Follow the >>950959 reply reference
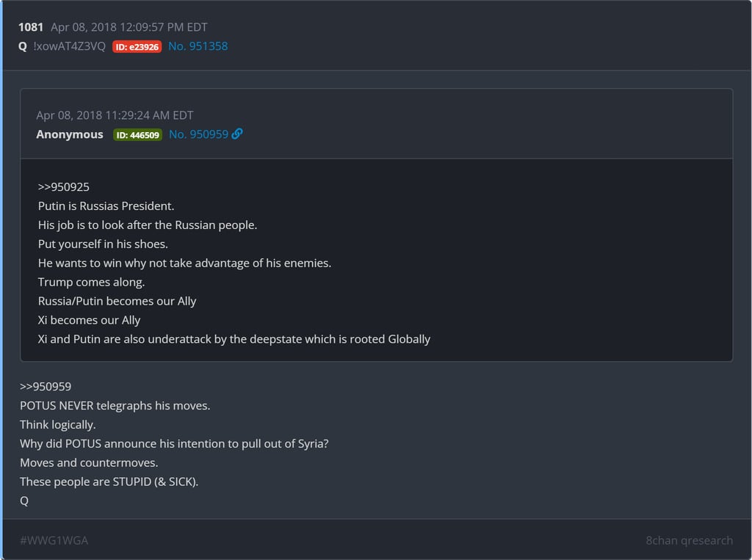Screen dimensions: 752x560 46,386
